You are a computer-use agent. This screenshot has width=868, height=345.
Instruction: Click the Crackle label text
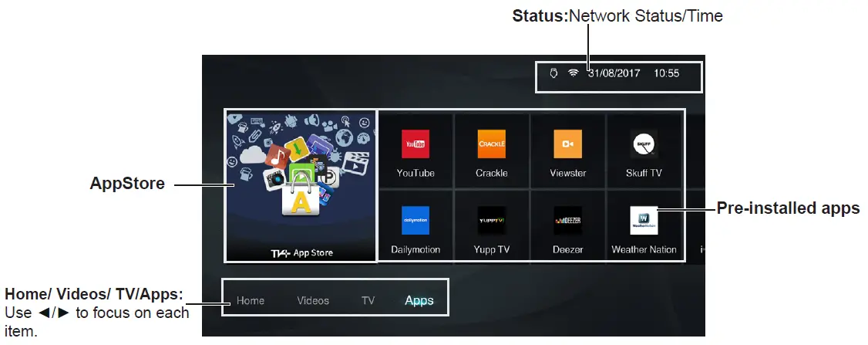(x=492, y=173)
